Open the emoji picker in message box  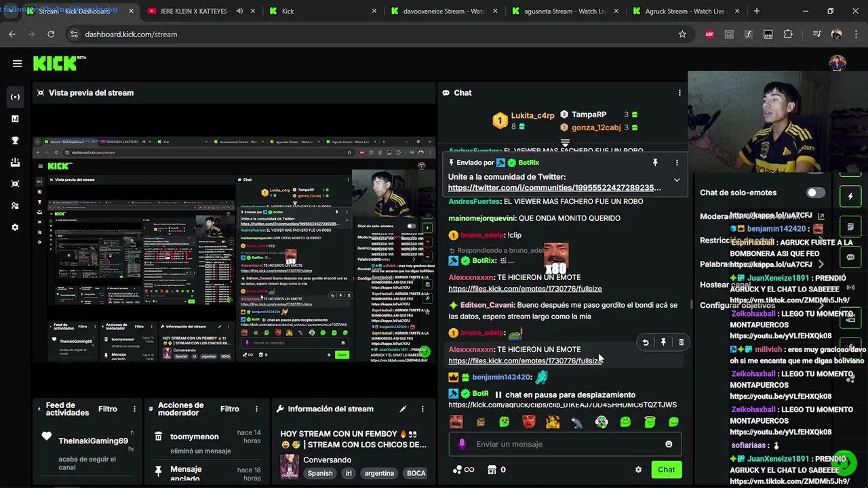point(669,444)
